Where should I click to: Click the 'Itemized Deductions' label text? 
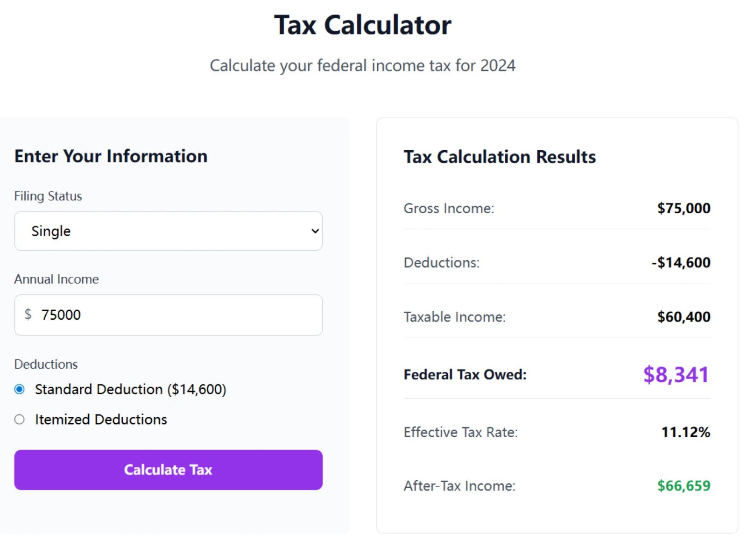coord(101,420)
